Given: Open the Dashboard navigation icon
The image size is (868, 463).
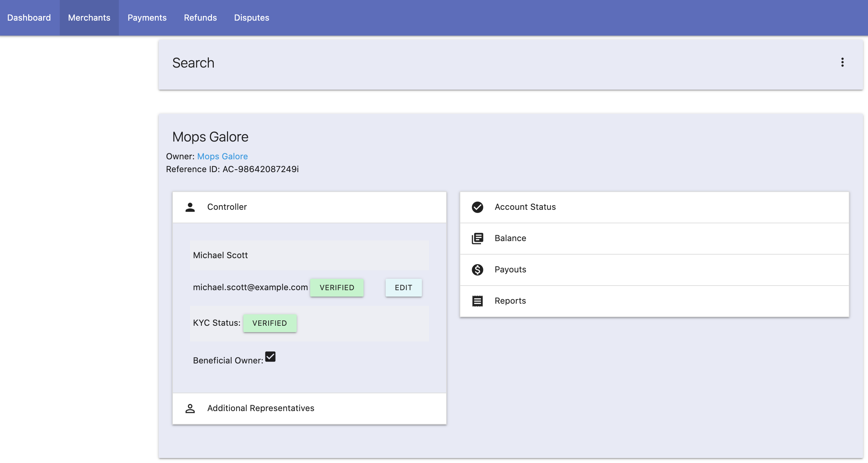Looking at the screenshot, I should [29, 17].
